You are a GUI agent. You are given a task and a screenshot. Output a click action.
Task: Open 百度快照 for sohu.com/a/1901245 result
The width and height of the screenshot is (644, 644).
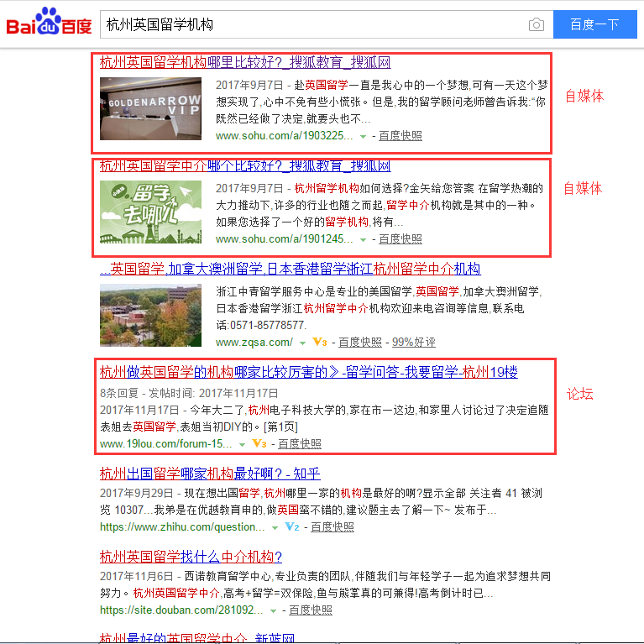400,238
